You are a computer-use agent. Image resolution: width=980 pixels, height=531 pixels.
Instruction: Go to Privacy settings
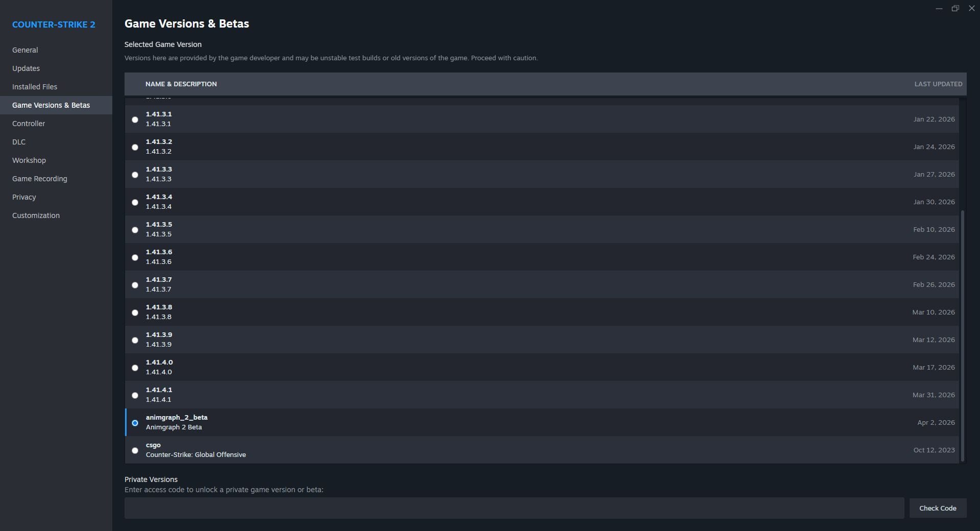[x=24, y=197]
